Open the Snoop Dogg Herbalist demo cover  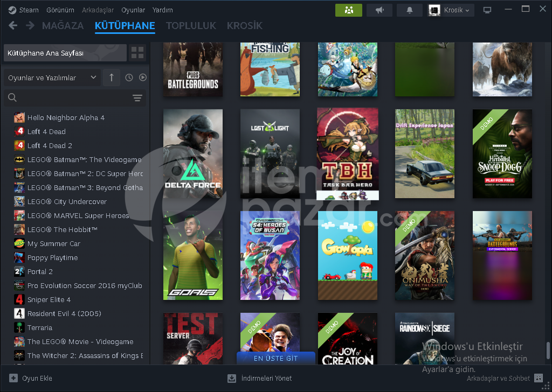pyautogui.click(x=502, y=153)
